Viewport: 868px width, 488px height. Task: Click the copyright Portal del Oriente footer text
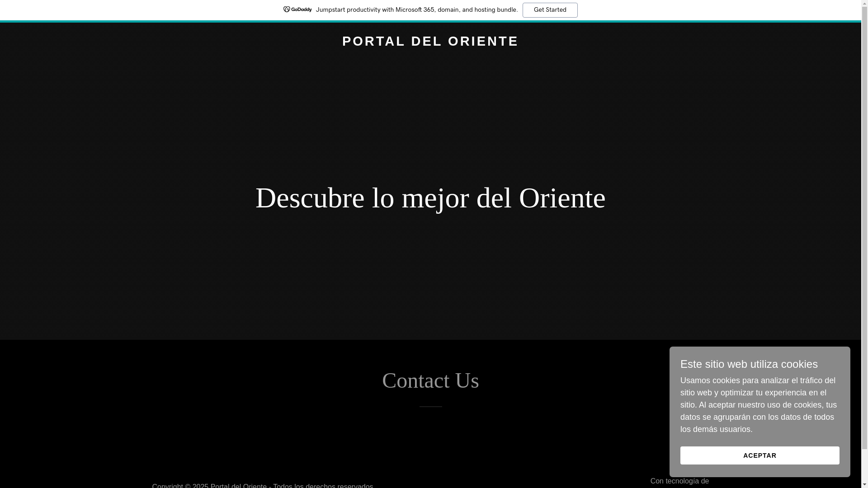(x=262, y=486)
